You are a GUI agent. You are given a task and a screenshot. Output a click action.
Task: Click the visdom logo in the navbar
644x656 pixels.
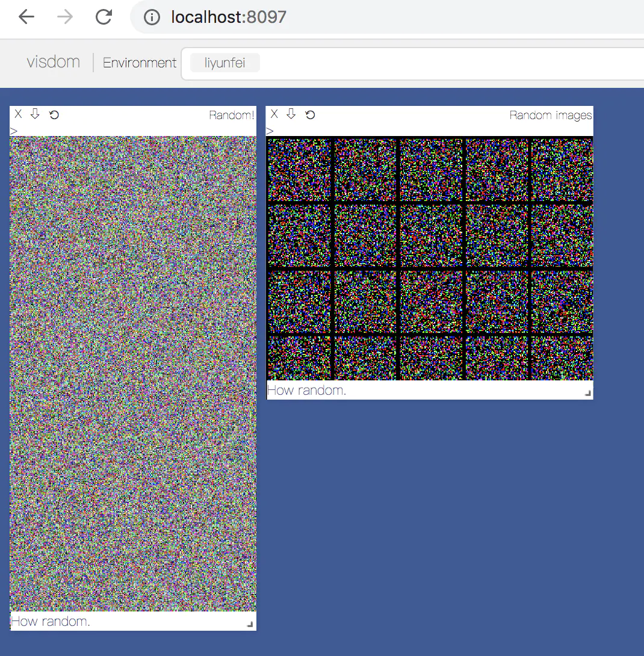53,61
